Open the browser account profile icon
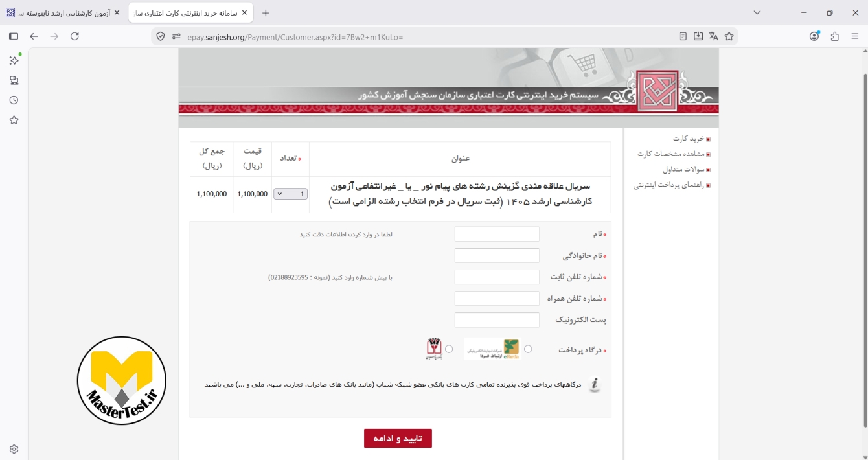The image size is (868, 460). tap(814, 36)
